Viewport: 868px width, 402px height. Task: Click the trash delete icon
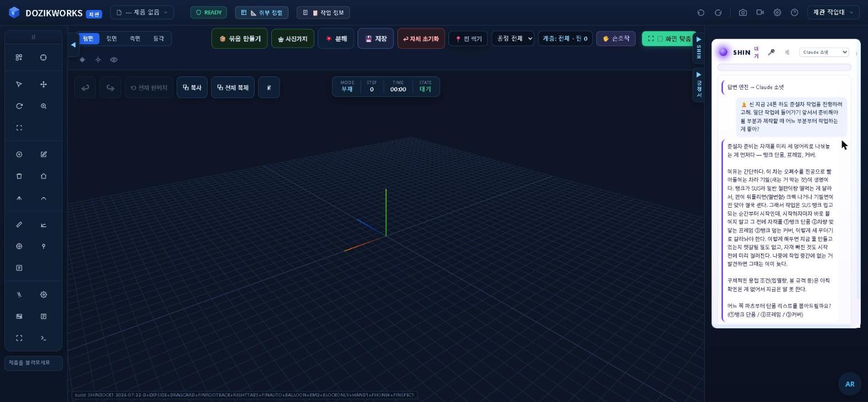[19, 176]
